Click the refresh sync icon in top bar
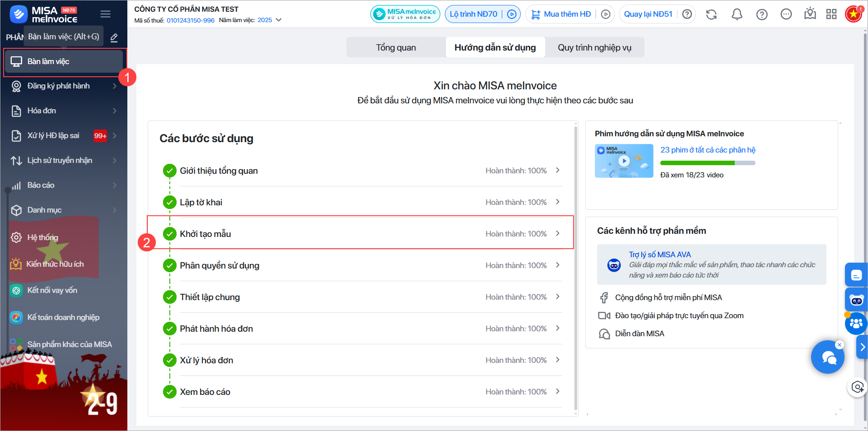 pos(711,14)
